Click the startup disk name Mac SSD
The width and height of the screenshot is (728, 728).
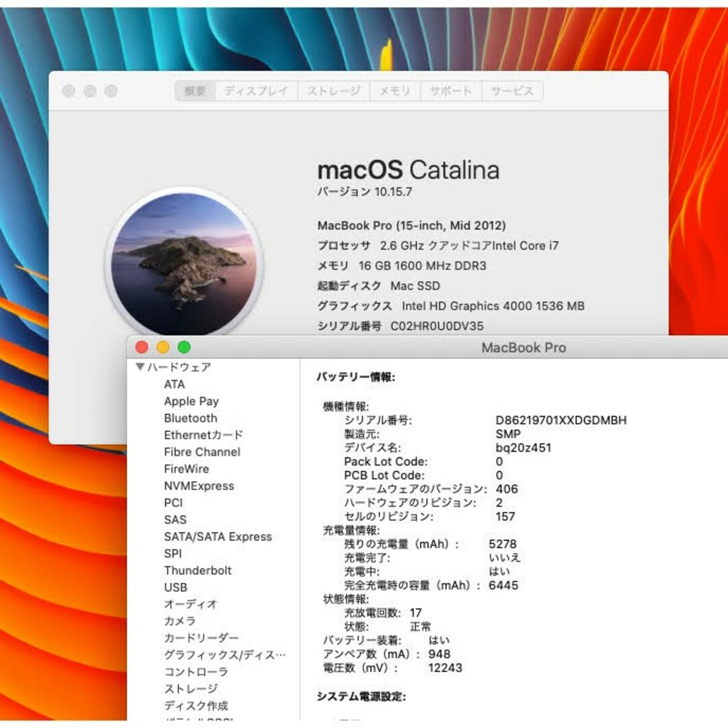point(415,286)
